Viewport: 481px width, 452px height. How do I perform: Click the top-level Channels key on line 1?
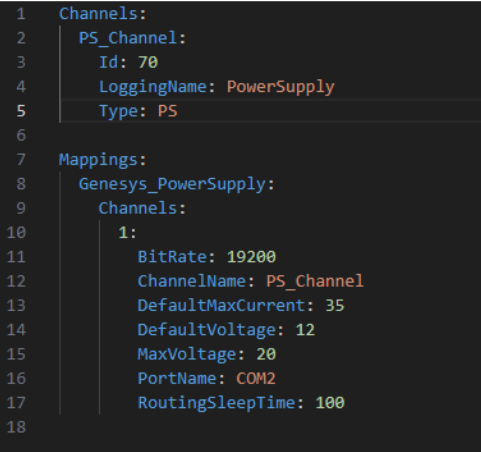point(99,14)
